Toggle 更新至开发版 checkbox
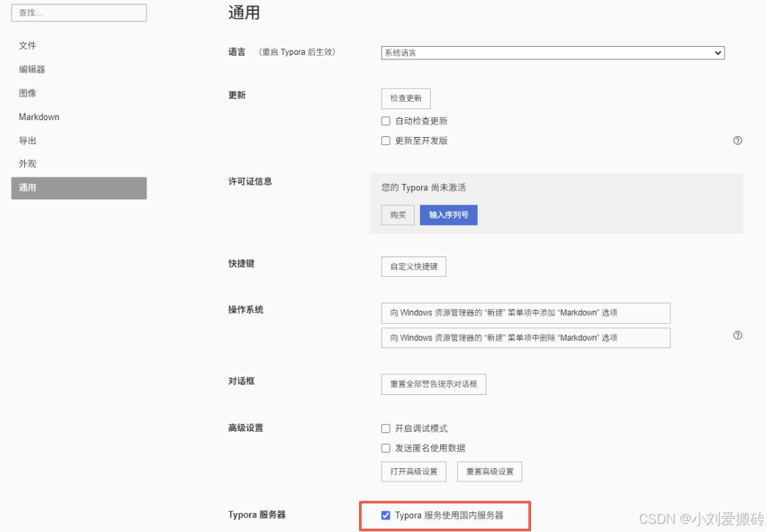The width and height of the screenshot is (767, 532). [x=385, y=141]
